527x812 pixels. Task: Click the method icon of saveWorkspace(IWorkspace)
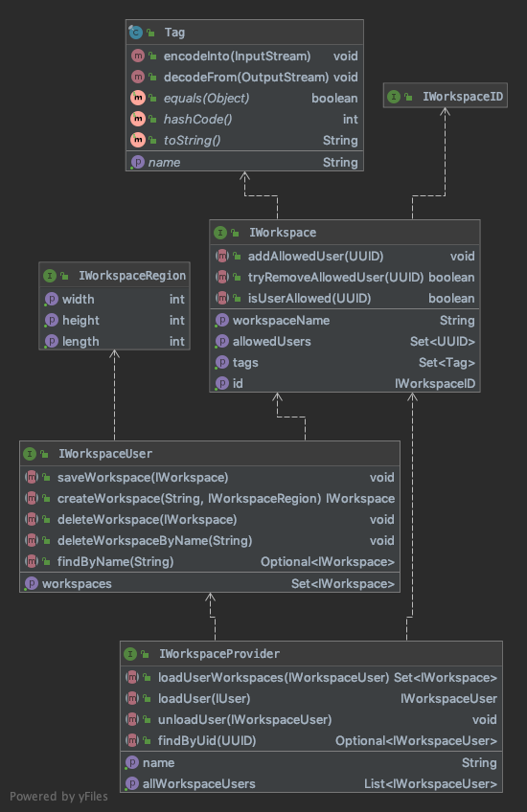32,477
